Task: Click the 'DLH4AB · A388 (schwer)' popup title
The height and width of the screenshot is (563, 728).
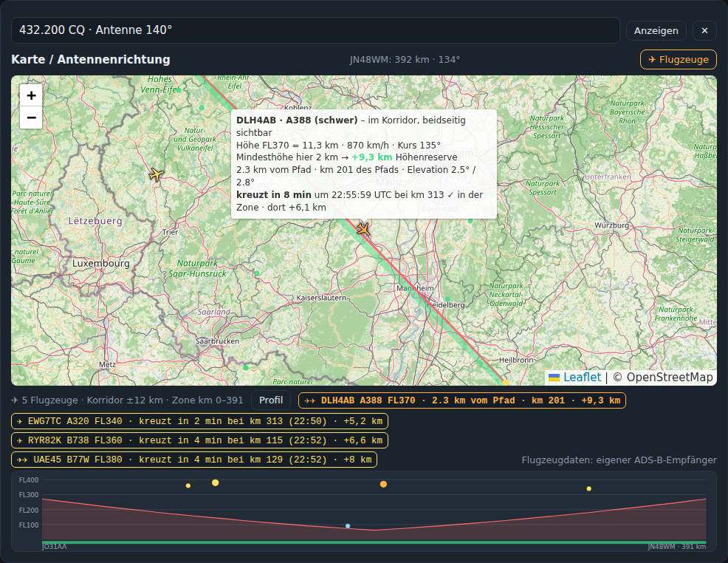Action: (297, 120)
